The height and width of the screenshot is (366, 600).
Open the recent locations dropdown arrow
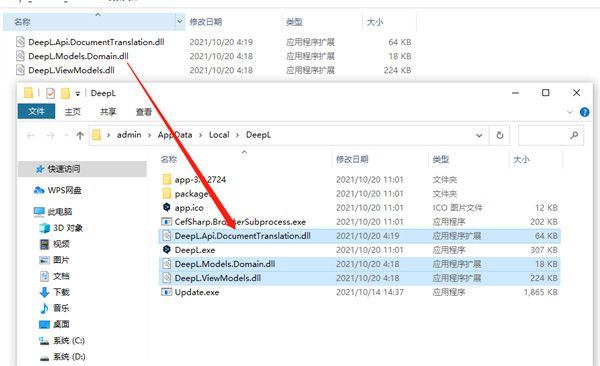(66, 136)
